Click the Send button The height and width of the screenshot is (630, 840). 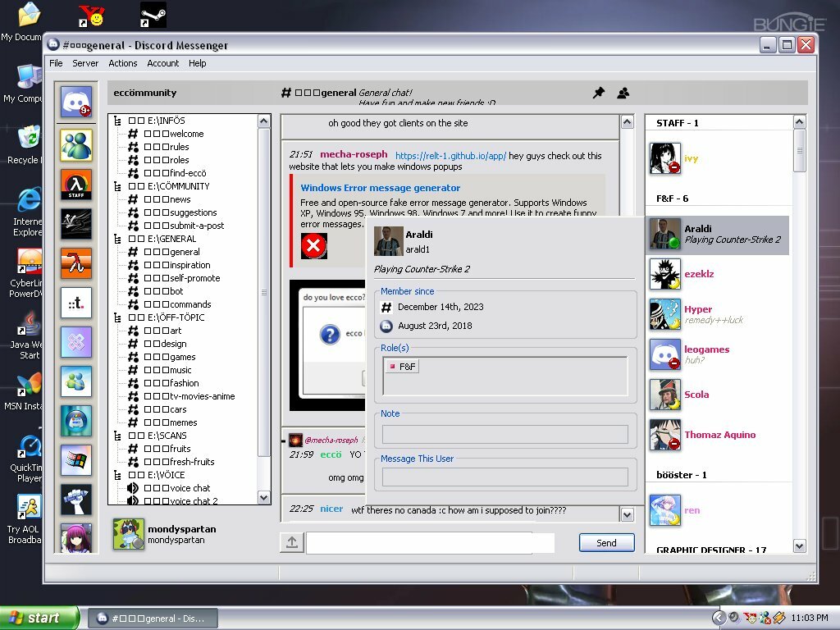pos(606,543)
